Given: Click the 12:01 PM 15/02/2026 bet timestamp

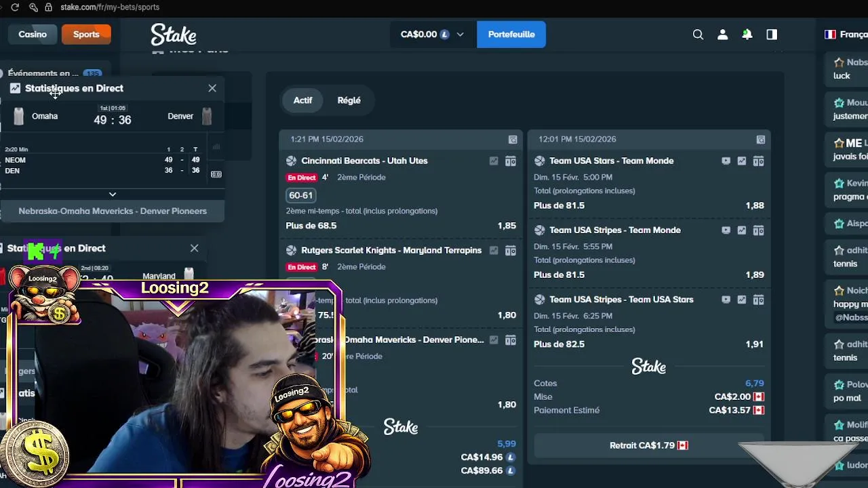Looking at the screenshot, I should (x=577, y=140).
